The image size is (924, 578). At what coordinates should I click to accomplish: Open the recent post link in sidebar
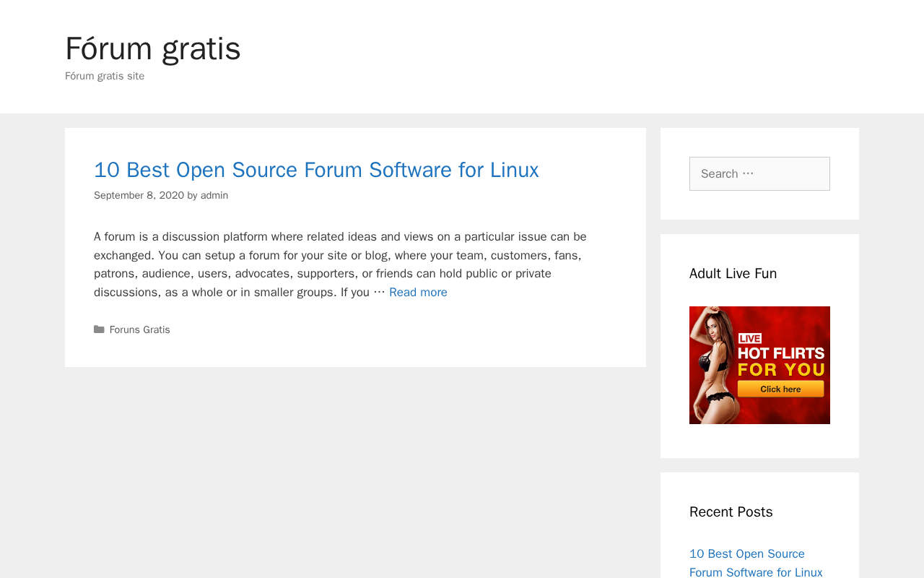(756, 563)
